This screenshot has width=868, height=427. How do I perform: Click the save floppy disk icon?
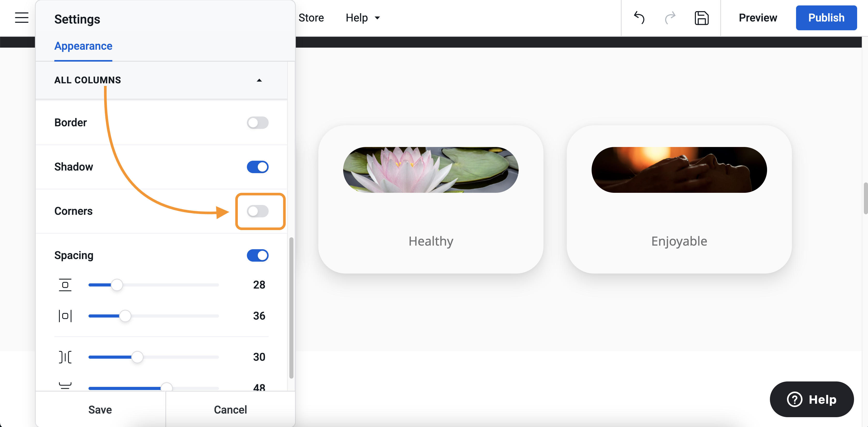701,18
